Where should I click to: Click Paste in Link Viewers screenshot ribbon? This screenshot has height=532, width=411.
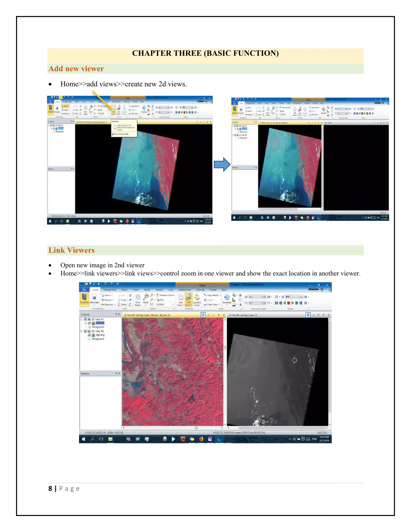tap(122, 305)
